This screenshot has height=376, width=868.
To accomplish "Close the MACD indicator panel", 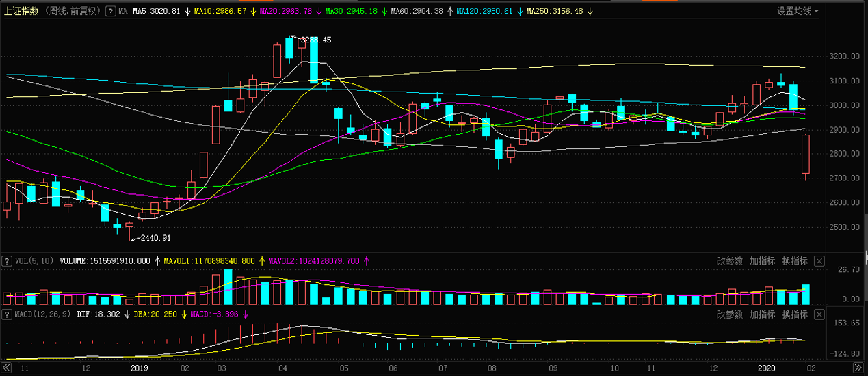I will (819, 314).
